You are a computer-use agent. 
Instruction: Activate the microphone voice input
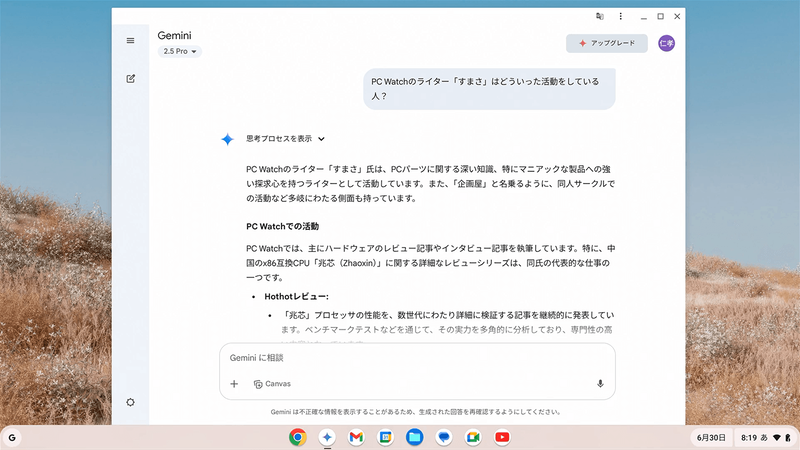pos(600,384)
